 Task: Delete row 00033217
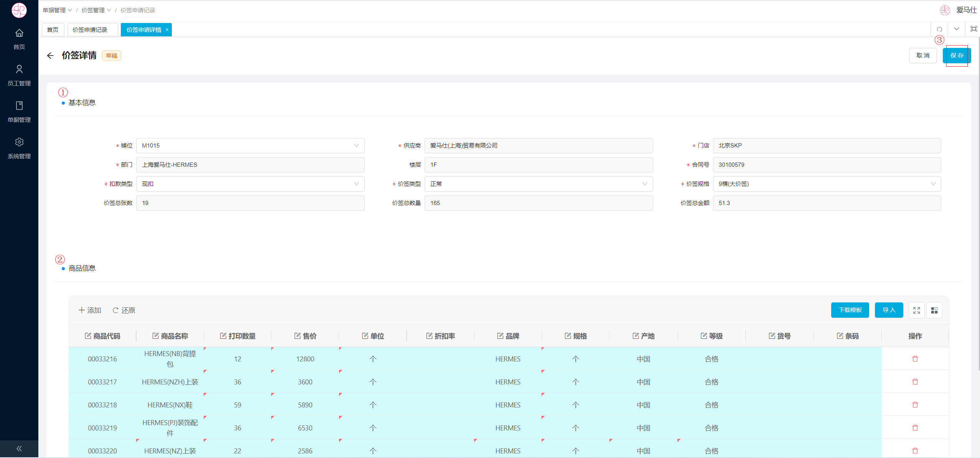point(915,382)
